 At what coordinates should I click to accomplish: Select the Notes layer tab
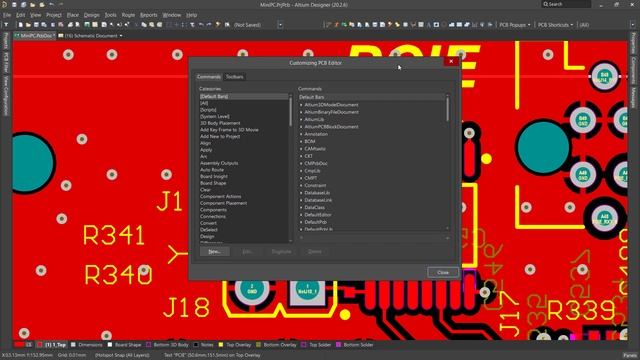204,345
